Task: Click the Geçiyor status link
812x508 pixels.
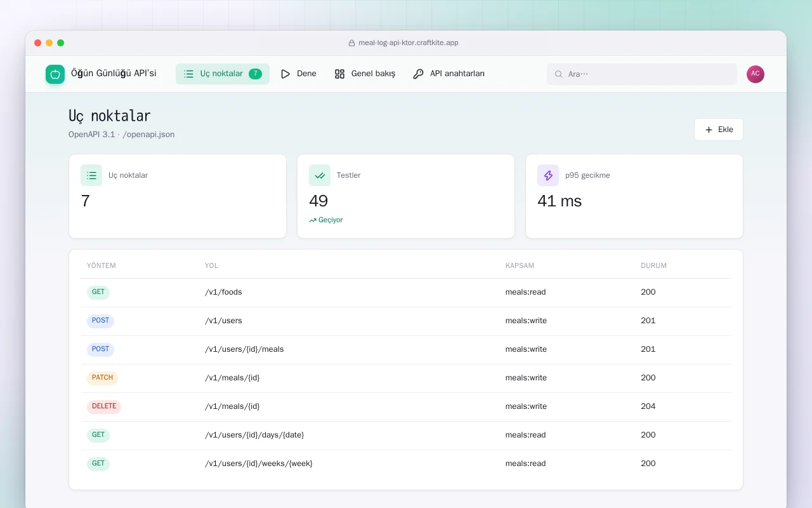Action: [x=326, y=220]
